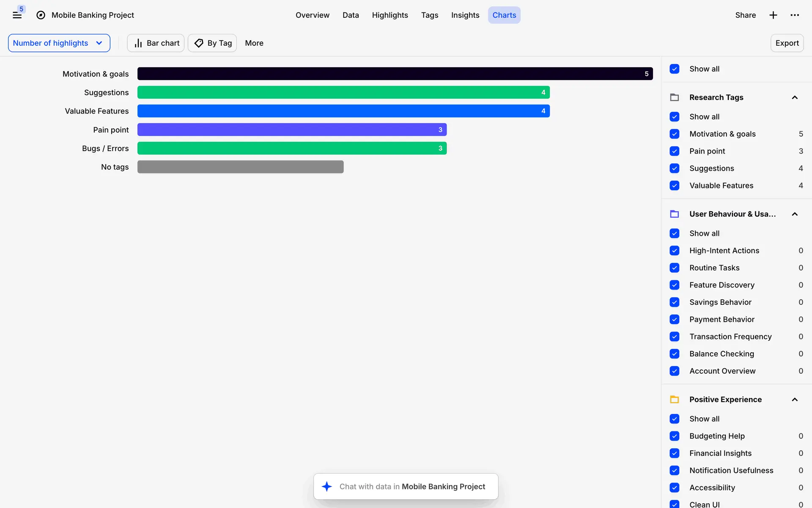Collapse the Research Tags section

(795, 97)
